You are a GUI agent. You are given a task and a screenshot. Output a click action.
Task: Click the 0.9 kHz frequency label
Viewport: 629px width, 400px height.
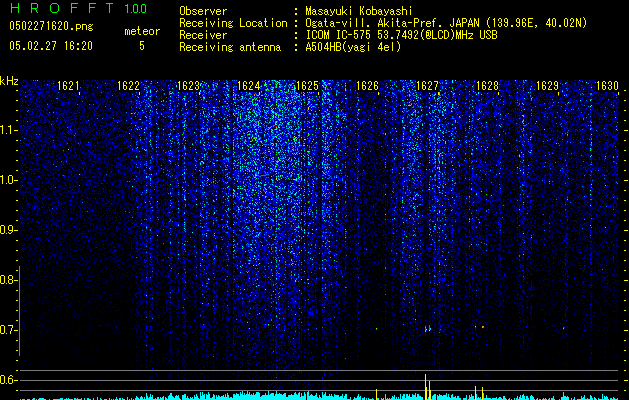point(8,230)
